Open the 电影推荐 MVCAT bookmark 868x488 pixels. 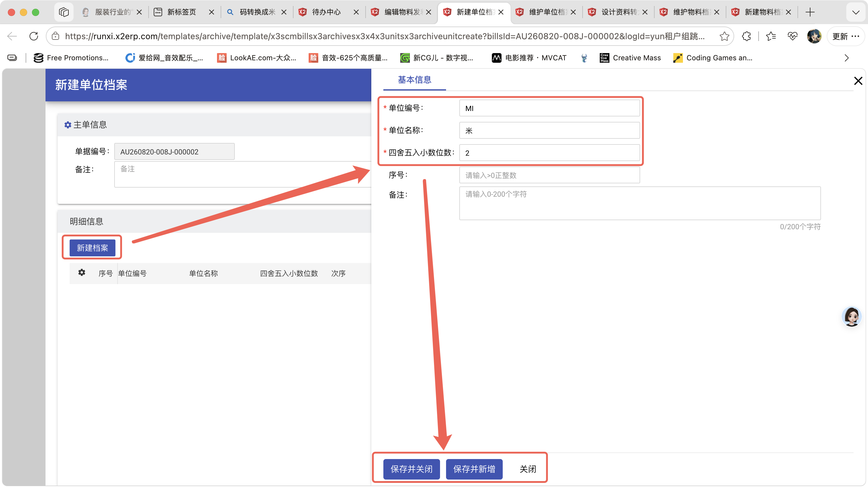click(x=529, y=58)
